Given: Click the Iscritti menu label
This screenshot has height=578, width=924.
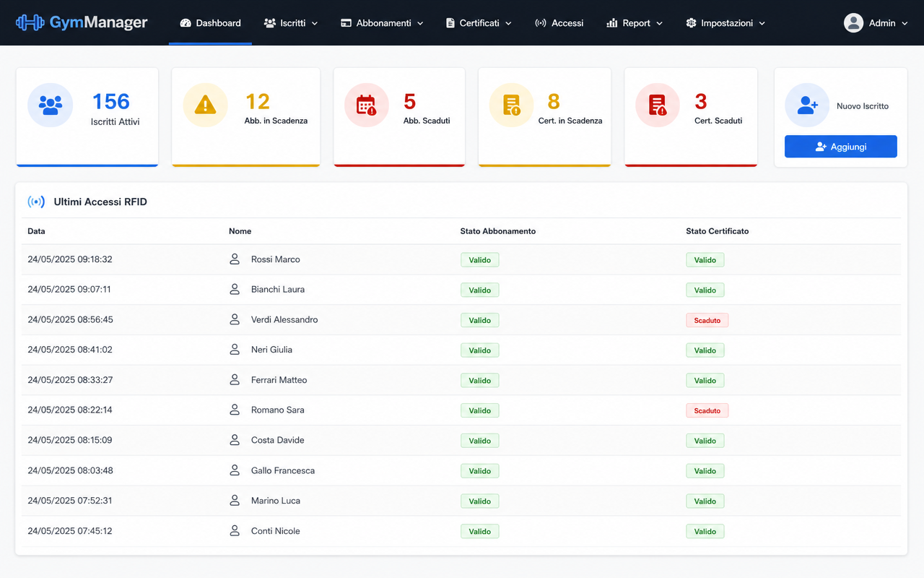Looking at the screenshot, I should point(293,23).
